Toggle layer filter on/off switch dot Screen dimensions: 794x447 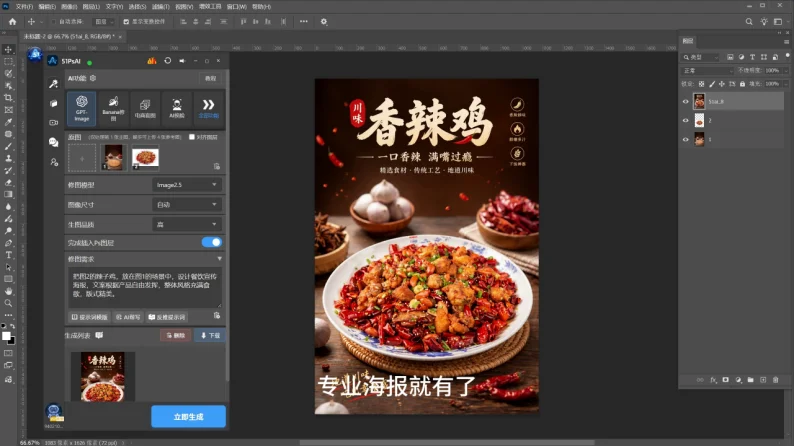tap(787, 55)
